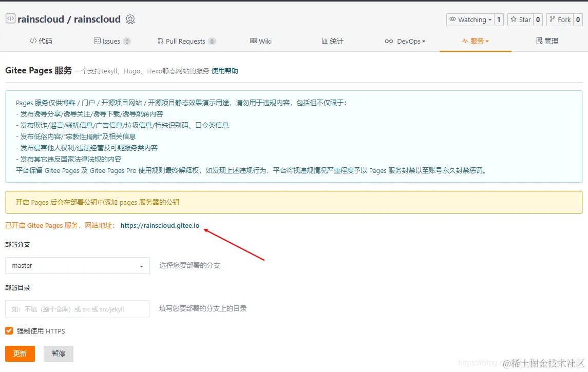Click the Pull Requests count badge 0

pos(212,42)
